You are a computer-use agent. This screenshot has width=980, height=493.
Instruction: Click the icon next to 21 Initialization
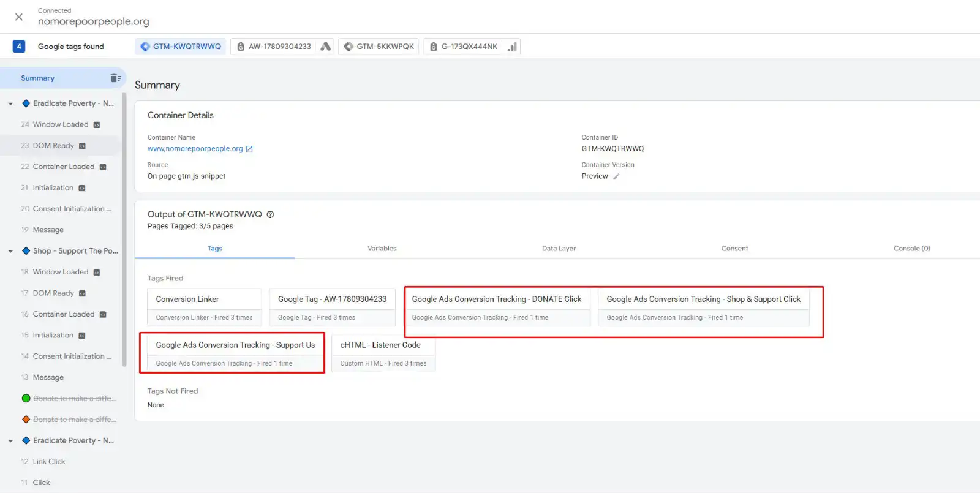pos(82,188)
